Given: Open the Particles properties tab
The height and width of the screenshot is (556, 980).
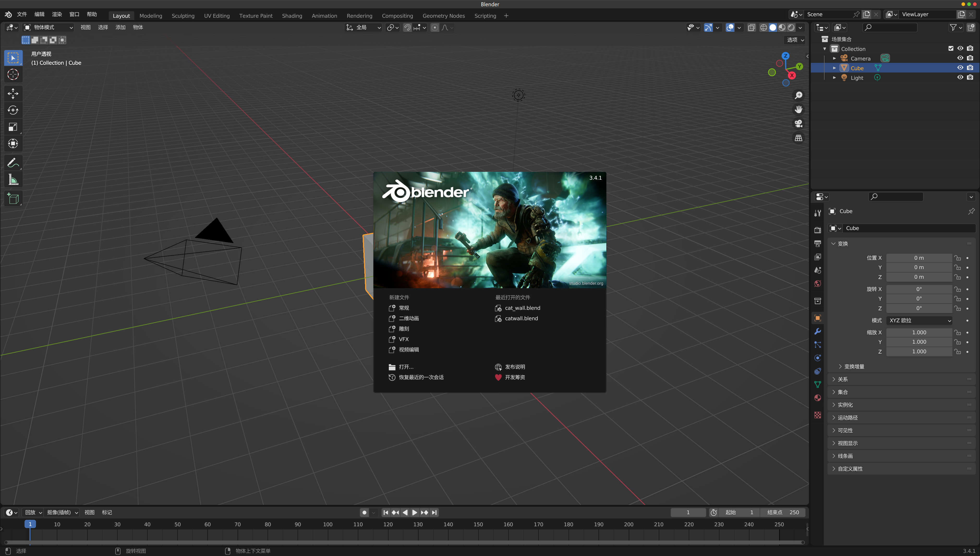Looking at the screenshot, I should pyautogui.click(x=817, y=345).
